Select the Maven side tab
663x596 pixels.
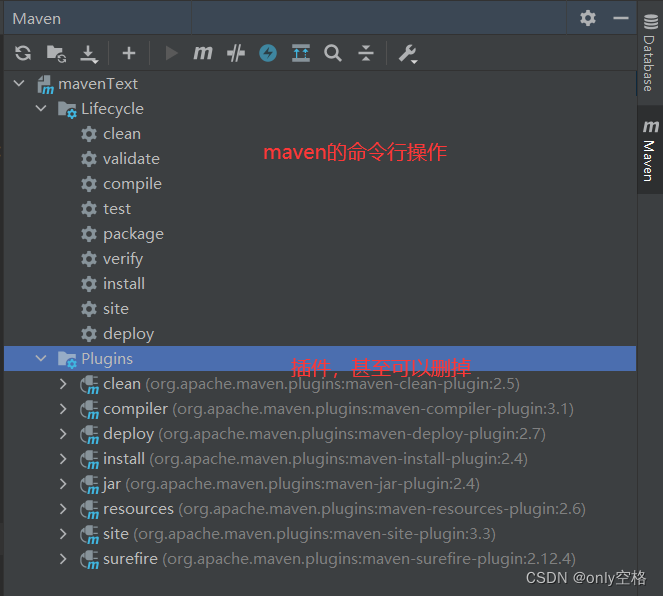point(650,150)
